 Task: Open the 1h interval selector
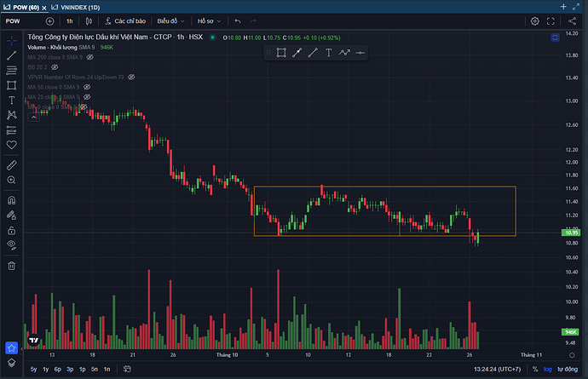[70, 20]
